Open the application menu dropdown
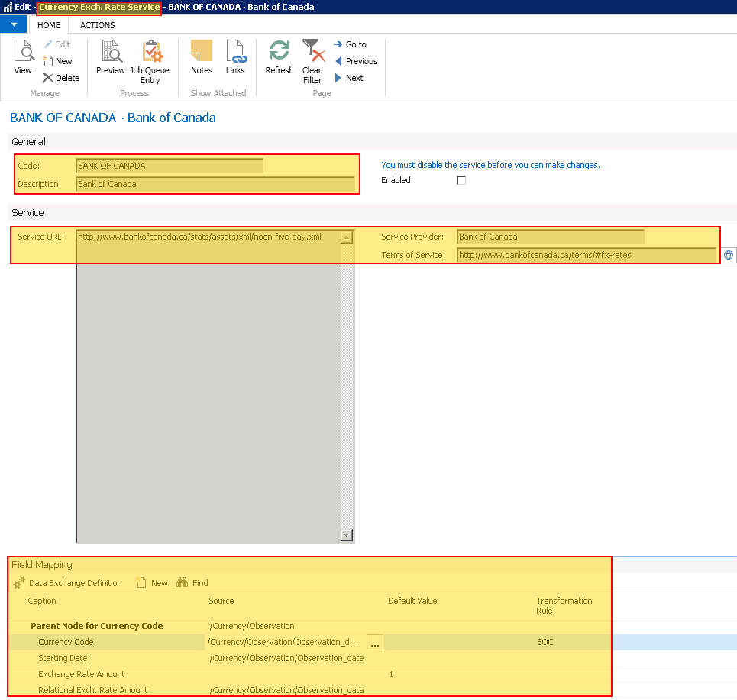The width and height of the screenshot is (737, 700). [13, 24]
